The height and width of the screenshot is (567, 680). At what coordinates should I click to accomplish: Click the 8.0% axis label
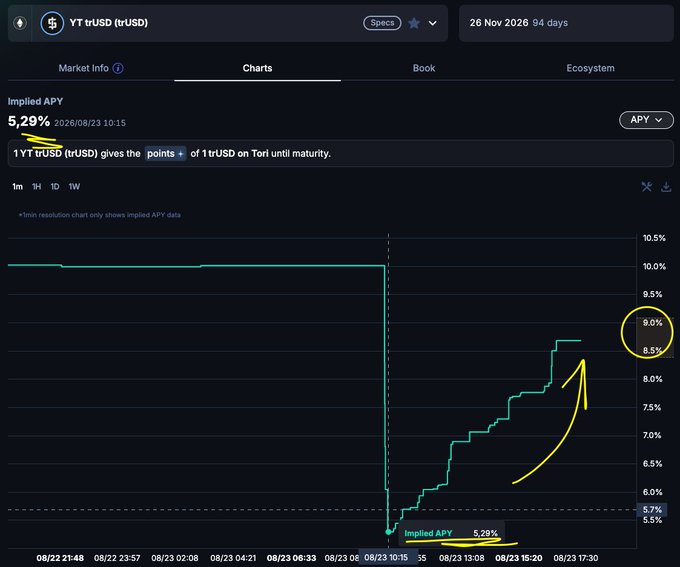click(652, 379)
